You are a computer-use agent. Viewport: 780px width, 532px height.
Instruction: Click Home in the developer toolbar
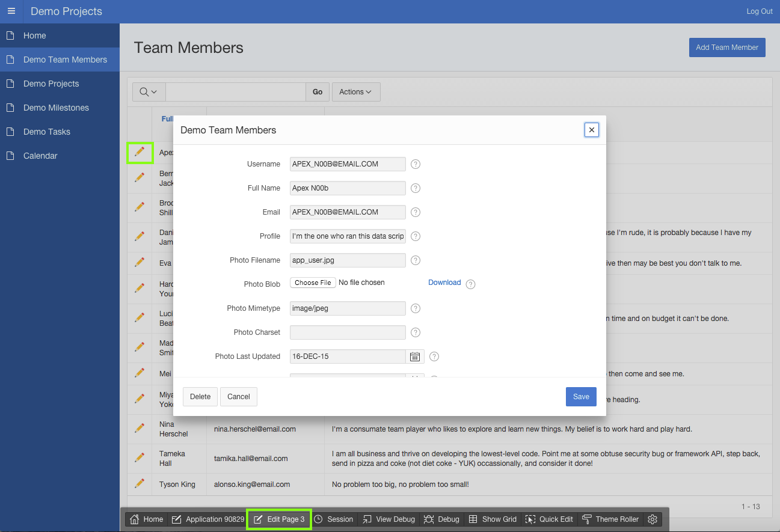click(x=147, y=519)
